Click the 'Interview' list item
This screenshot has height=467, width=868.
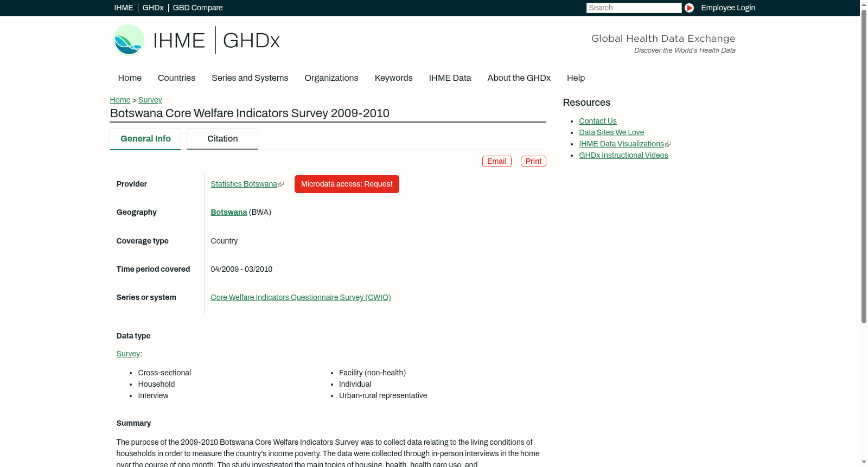point(153,395)
